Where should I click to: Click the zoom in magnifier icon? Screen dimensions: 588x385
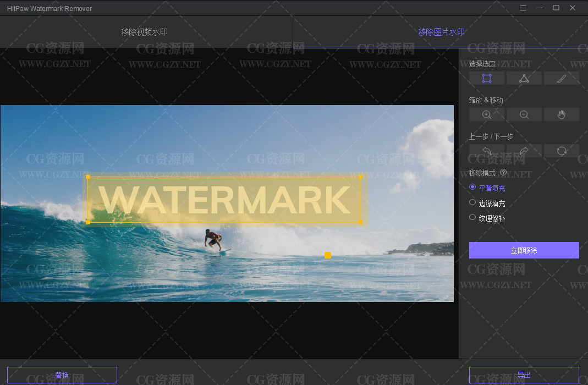click(x=486, y=114)
